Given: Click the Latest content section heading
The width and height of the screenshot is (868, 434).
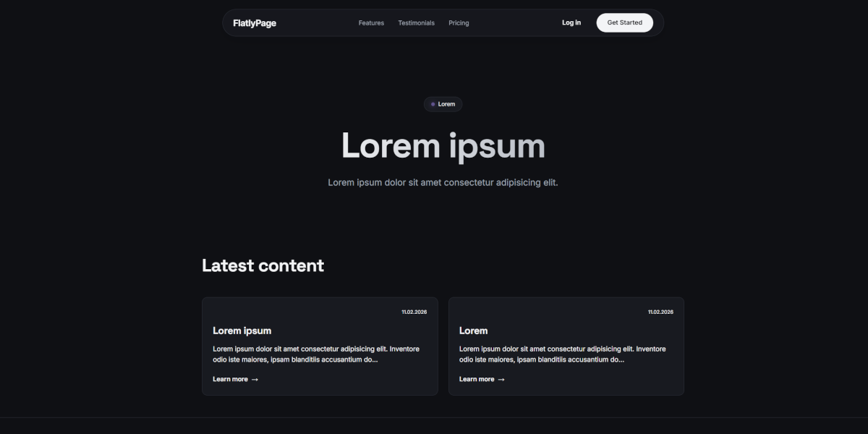Looking at the screenshot, I should tap(263, 265).
